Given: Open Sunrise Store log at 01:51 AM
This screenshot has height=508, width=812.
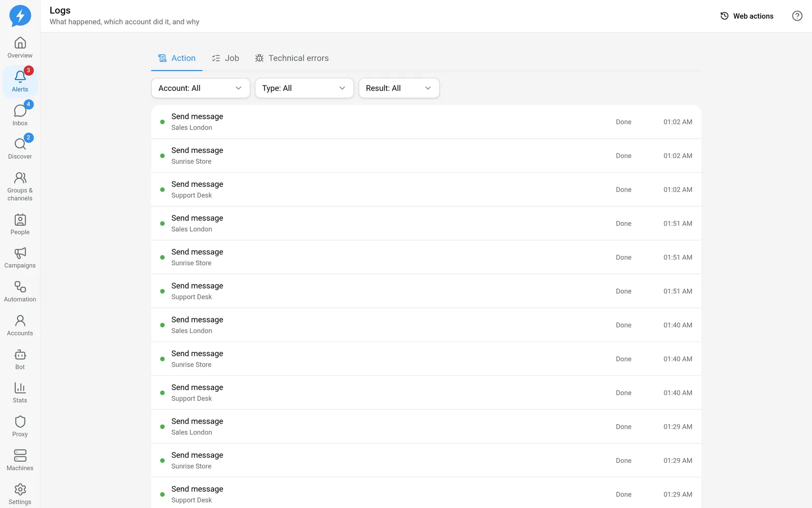Looking at the screenshot, I should [426, 258].
